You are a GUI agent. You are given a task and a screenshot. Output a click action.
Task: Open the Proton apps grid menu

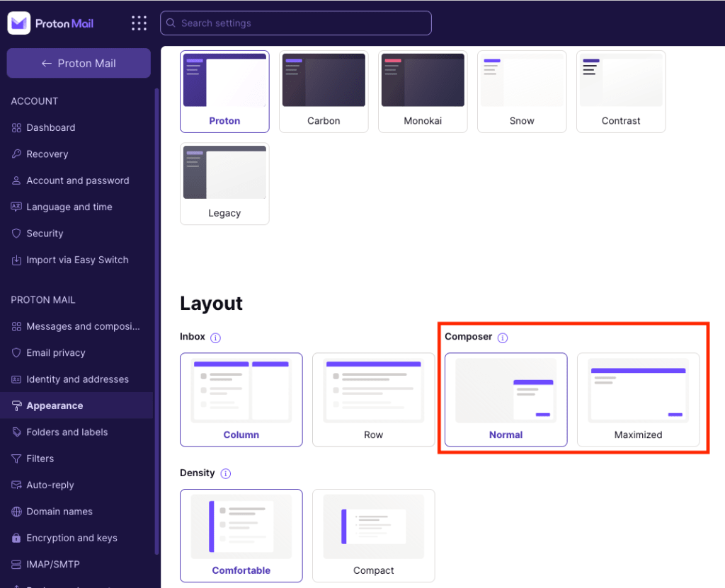(139, 23)
